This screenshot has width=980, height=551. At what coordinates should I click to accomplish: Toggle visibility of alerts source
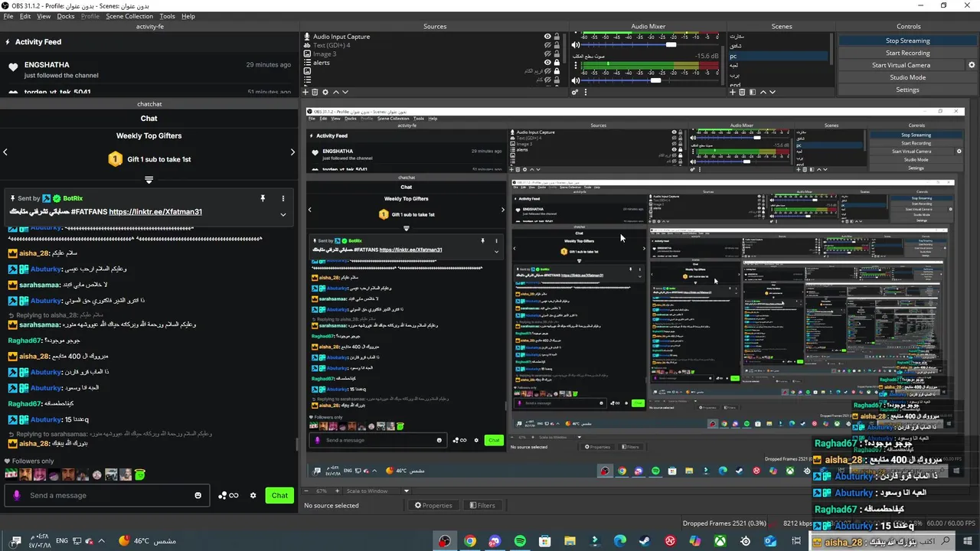pyautogui.click(x=547, y=62)
